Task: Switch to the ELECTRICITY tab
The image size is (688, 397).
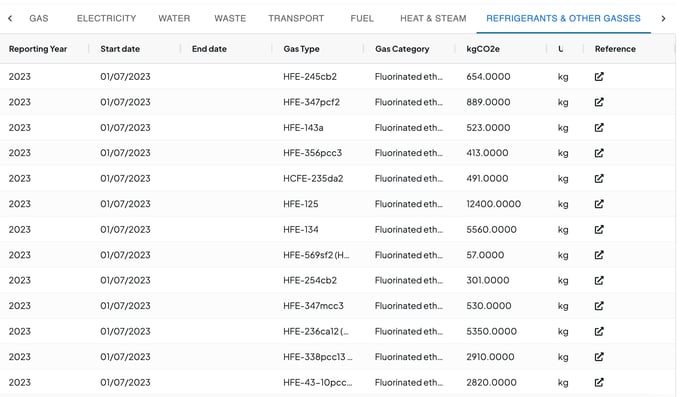Action: pos(107,18)
